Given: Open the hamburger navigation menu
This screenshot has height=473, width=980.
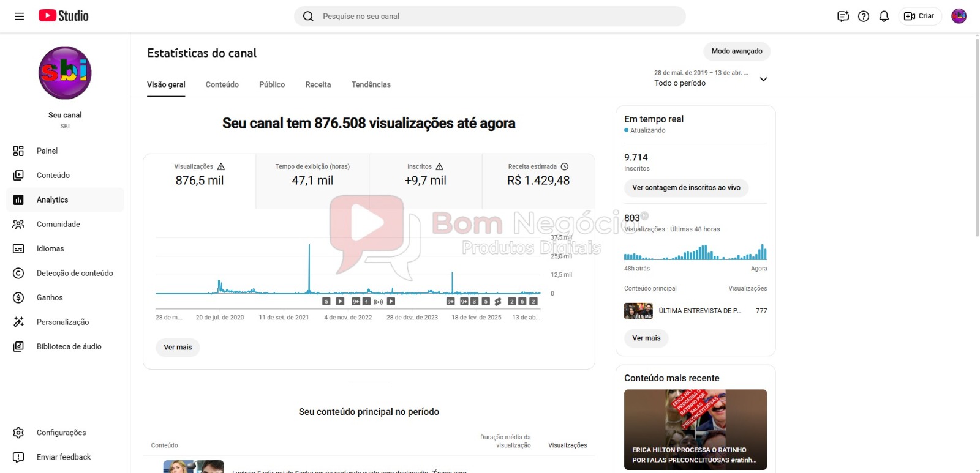Looking at the screenshot, I should point(19,17).
